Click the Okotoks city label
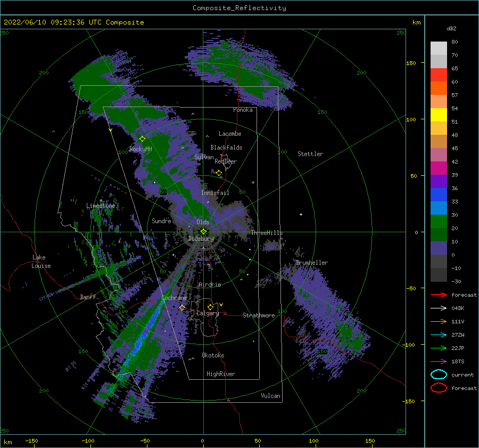The height and width of the screenshot is (448, 479). click(x=213, y=355)
